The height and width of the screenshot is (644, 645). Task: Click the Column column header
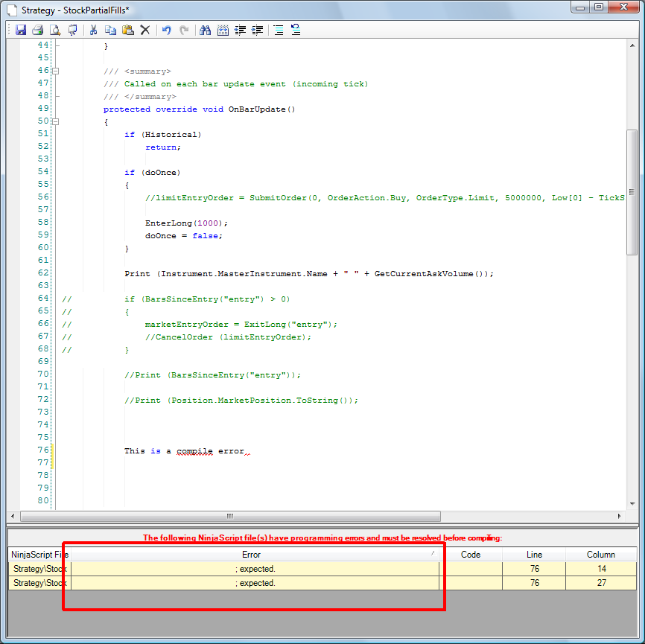(600, 554)
